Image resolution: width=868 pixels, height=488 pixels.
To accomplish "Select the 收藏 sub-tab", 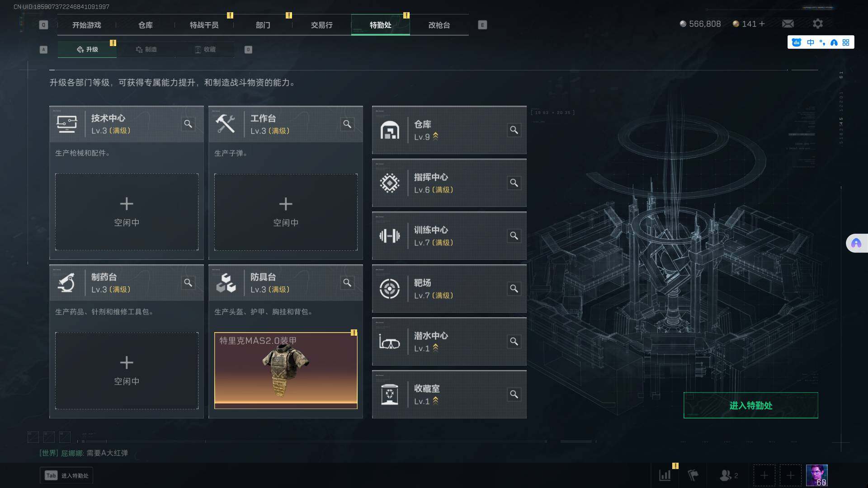I will tap(205, 49).
